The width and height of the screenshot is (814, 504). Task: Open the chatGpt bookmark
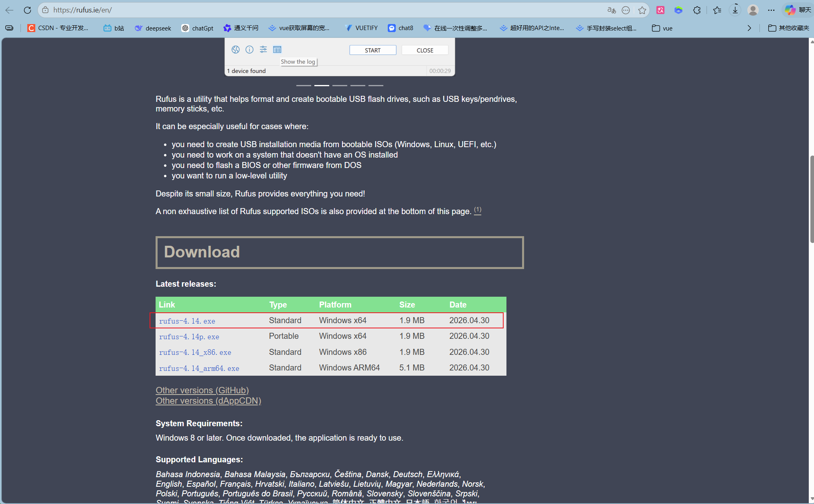pos(197,28)
